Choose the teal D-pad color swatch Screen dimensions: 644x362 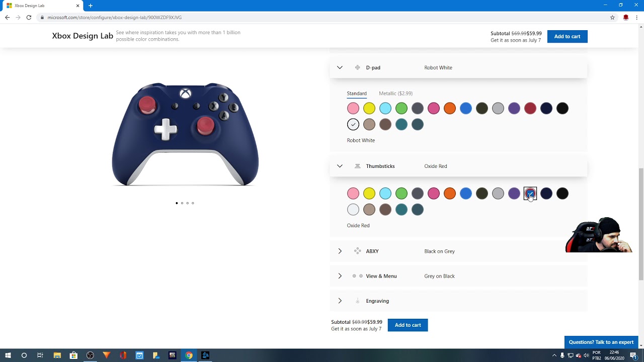click(401, 124)
